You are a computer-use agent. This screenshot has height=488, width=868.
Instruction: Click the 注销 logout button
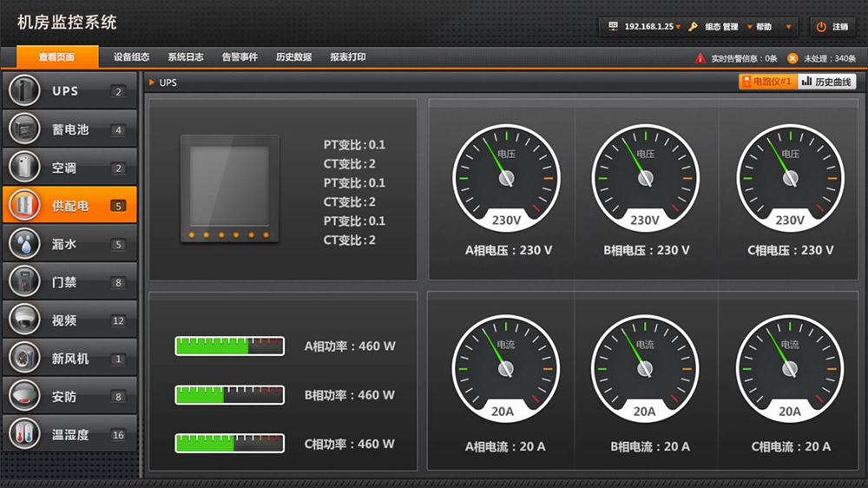(832, 27)
